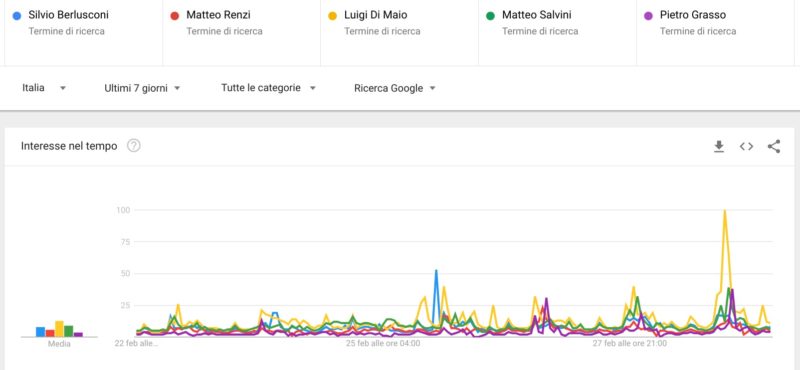The height and width of the screenshot is (370, 800).
Task: Click the purple dot for Pietro Grasso
Action: (648, 16)
